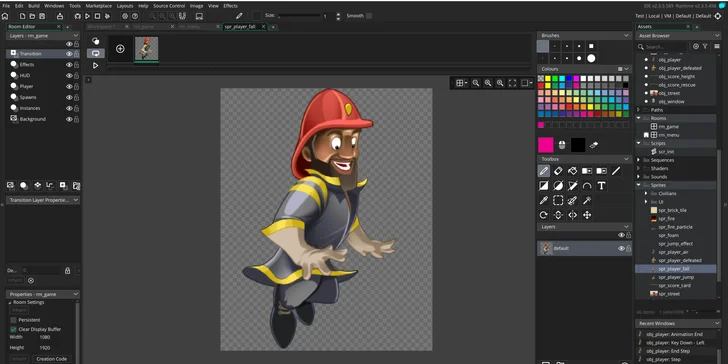This screenshot has width=728, height=364.
Task: Collapse the Brushes panel chevron
Action: click(626, 35)
